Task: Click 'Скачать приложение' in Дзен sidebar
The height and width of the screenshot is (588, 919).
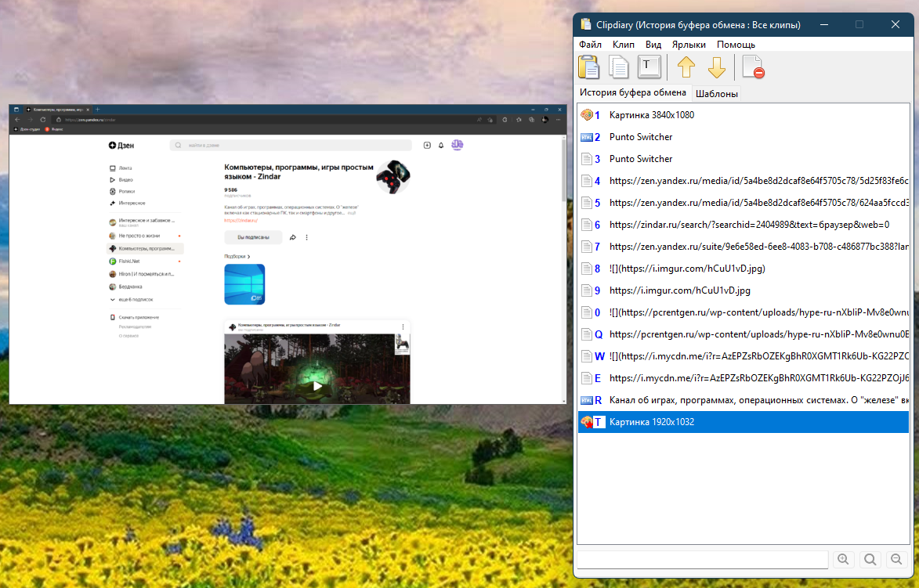Action: tap(134, 317)
